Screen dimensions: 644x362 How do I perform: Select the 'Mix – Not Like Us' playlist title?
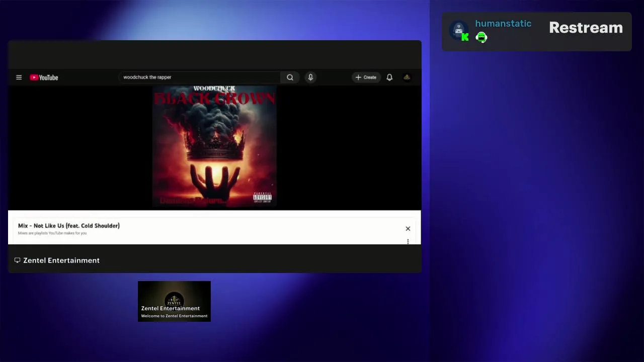69,226
